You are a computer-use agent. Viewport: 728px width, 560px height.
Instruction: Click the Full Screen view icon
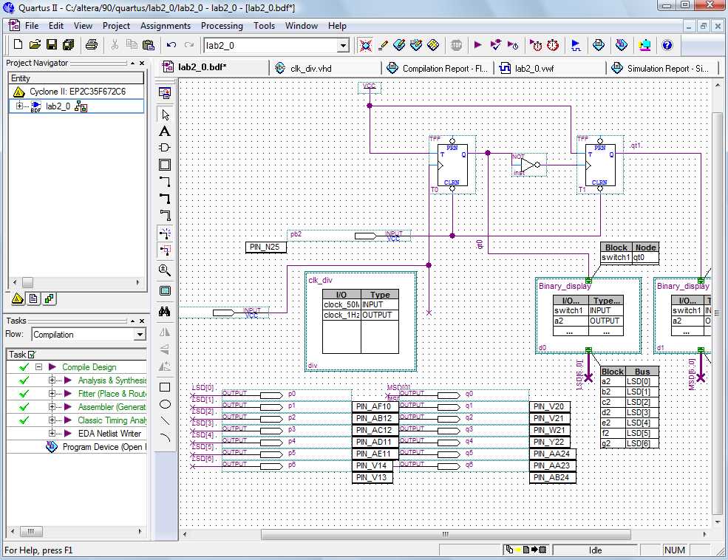click(x=165, y=291)
